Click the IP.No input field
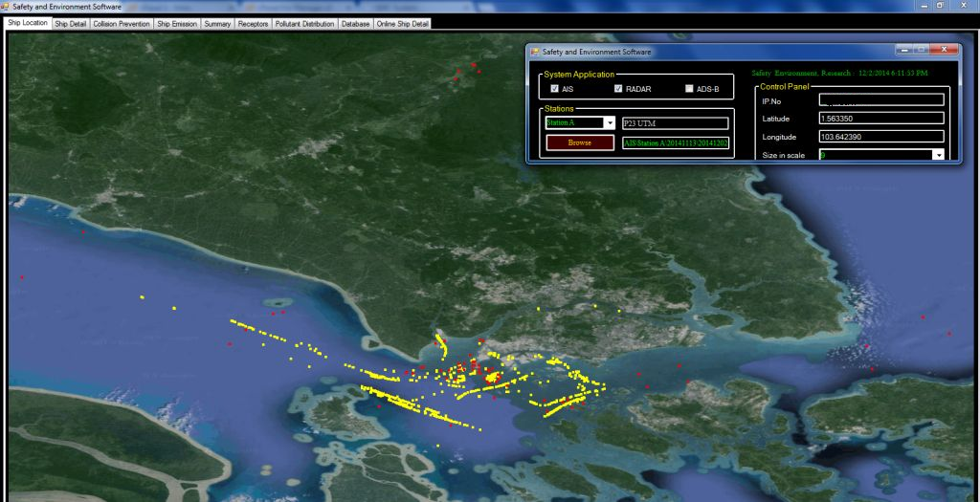This screenshot has width=980, height=502. coord(881,99)
